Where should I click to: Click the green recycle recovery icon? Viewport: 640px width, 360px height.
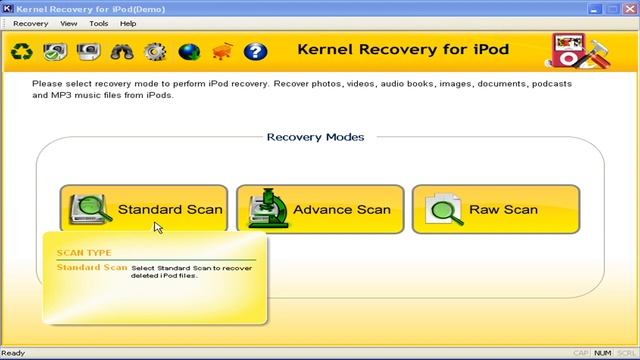[22, 52]
